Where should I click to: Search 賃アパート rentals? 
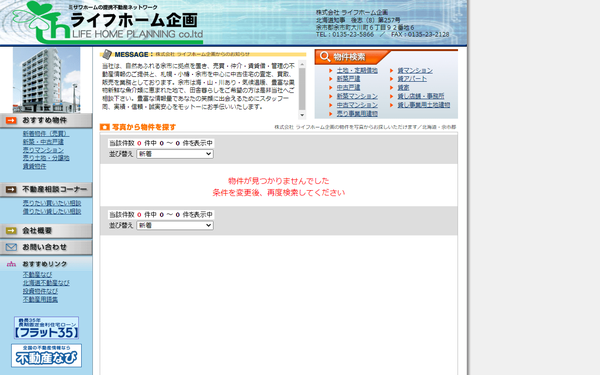412,79
